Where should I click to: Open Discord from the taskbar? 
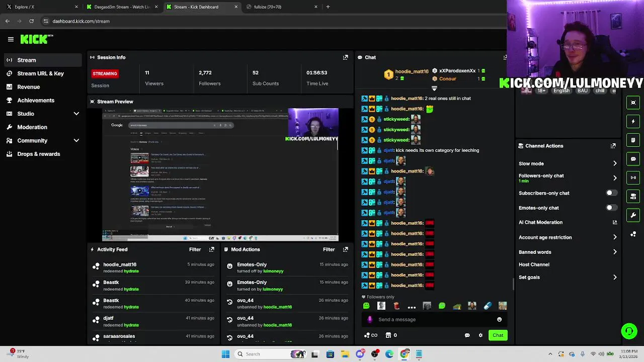pos(360,354)
